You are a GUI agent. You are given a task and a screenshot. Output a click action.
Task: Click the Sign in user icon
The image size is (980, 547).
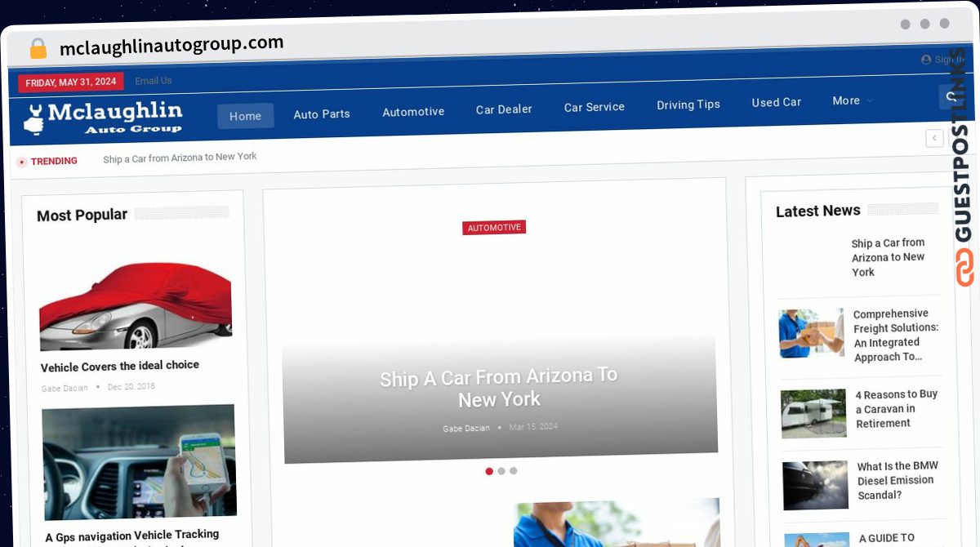coord(926,60)
